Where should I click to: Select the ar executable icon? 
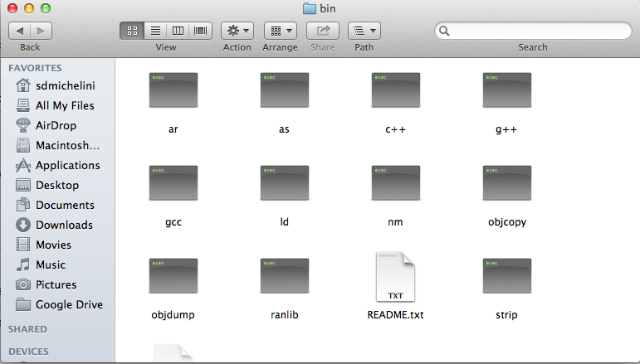[173, 90]
